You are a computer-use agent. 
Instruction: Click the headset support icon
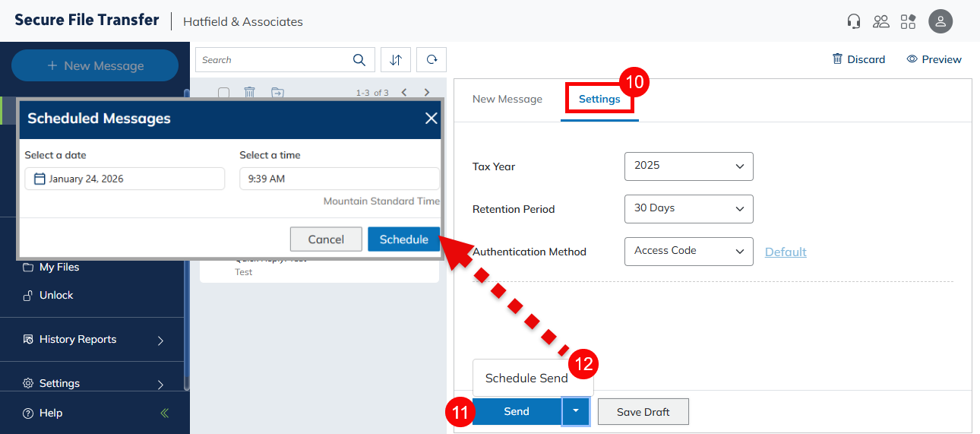coord(854,21)
